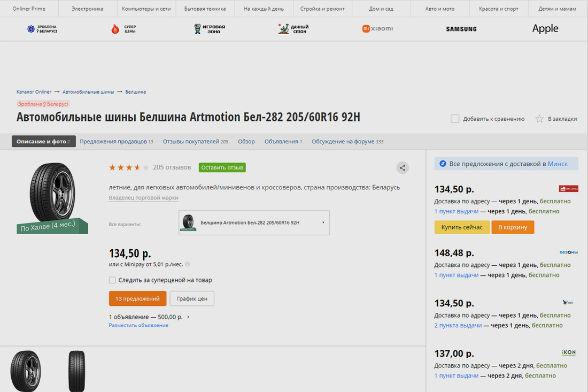Enable Следить за суперценой на товар

(112, 280)
